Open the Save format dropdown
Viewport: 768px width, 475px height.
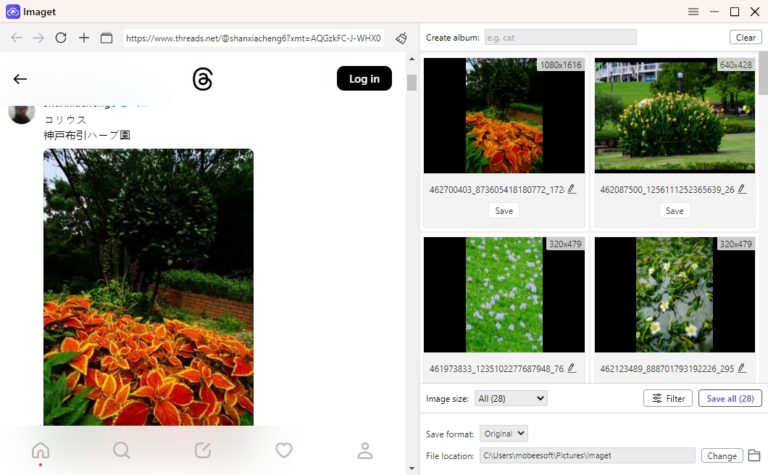(504, 433)
